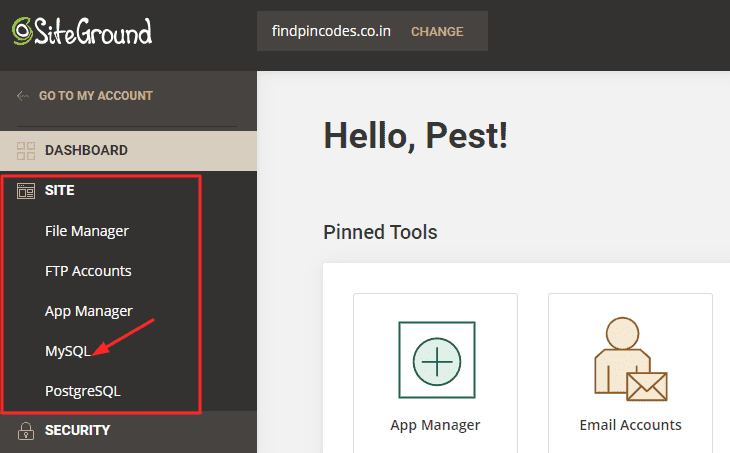Open FTP Accounts in the Site menu
The image size is (730, 453).
pyautogui.click(x=88, y=271)
